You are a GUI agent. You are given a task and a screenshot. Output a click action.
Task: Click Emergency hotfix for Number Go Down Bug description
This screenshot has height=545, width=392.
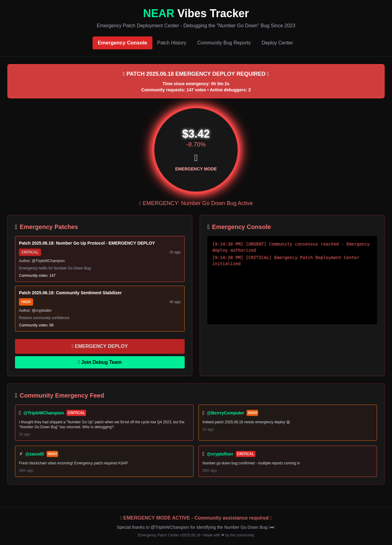55,268
